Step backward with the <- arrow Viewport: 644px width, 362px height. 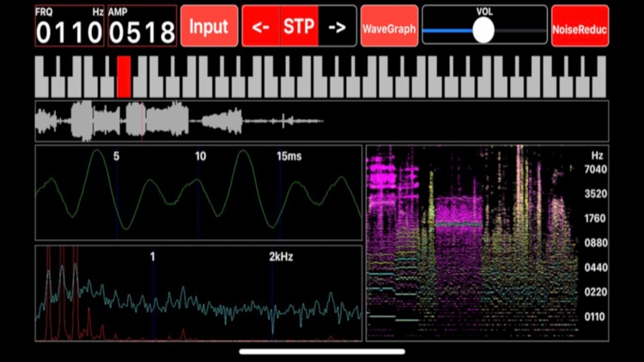coord(261,26)
